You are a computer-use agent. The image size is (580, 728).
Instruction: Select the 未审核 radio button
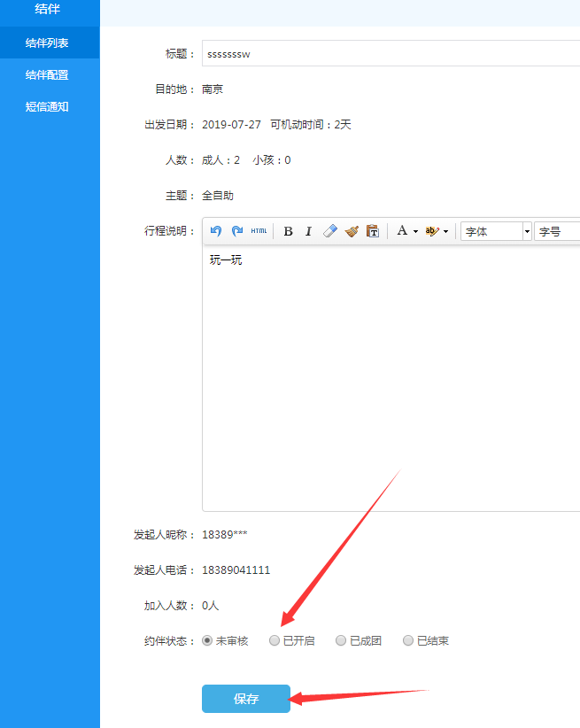coord(208,640)
